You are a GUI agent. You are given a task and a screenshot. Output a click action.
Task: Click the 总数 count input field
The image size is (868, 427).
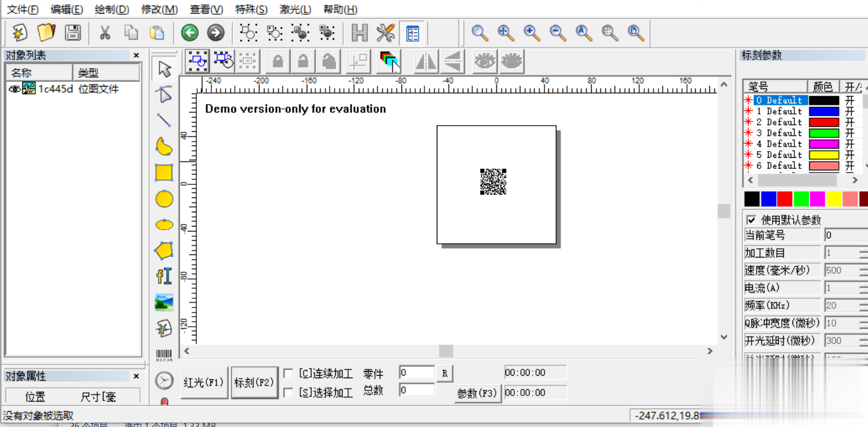click(x=417, y=390)
